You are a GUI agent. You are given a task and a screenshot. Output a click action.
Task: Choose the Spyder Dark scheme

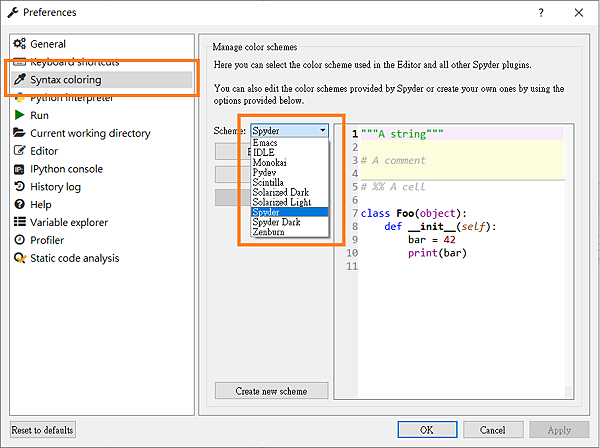coord(290,222)
